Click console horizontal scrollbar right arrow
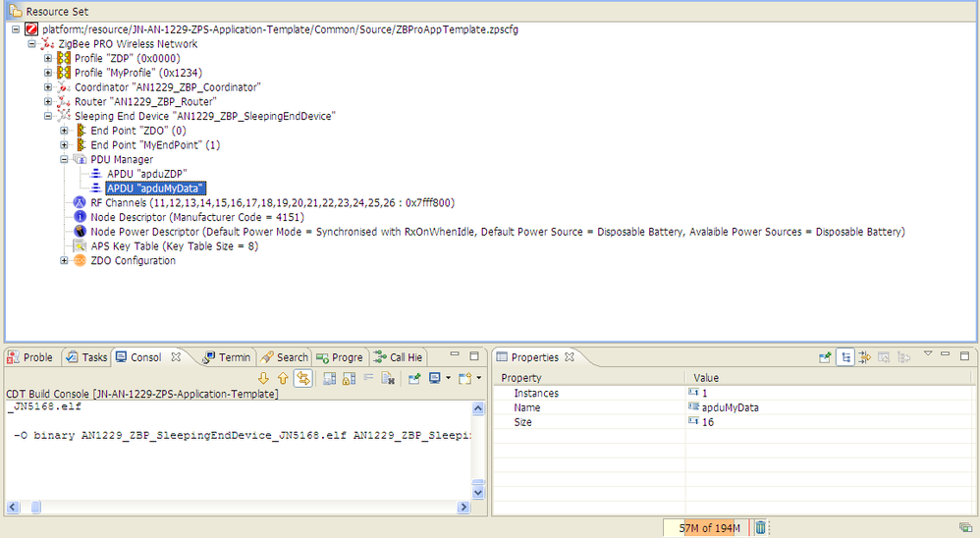The height and width of the screenshot is (538, 980). (463, 508)
